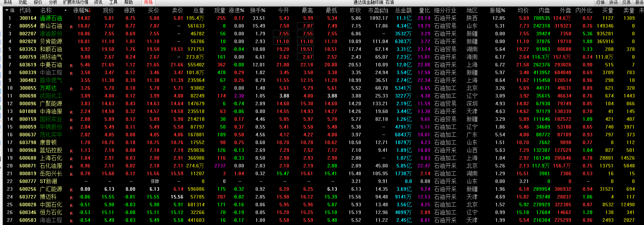Click the R marker beside 海油工程
The height and width of the screenshot is (225, 644).
(71, 221)
